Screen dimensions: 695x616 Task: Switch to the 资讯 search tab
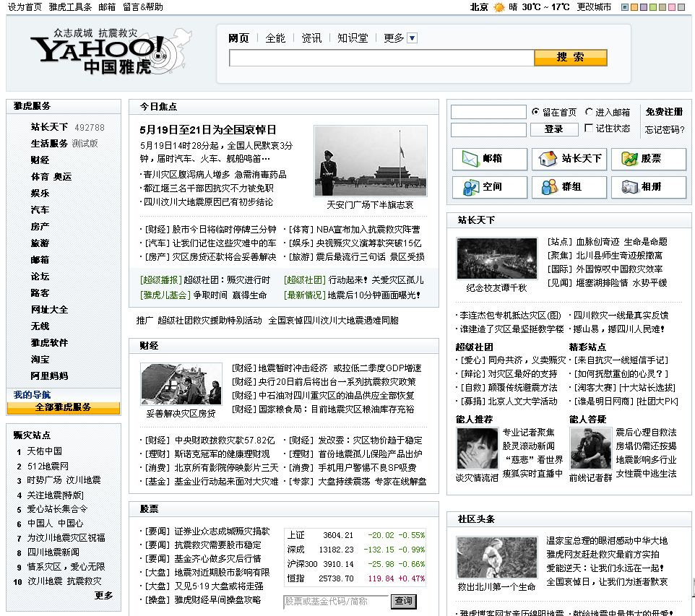pos(311,38)
